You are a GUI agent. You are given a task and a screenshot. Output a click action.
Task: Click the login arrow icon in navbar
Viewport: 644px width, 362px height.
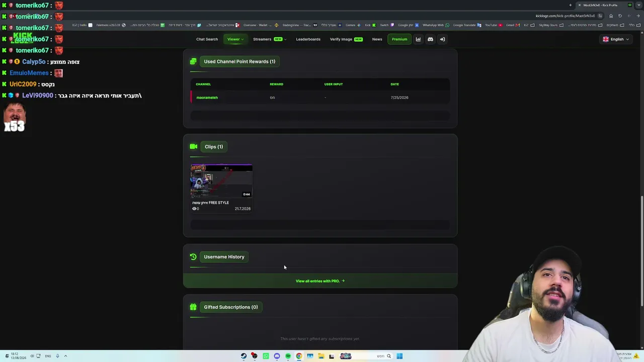(442, 39)
